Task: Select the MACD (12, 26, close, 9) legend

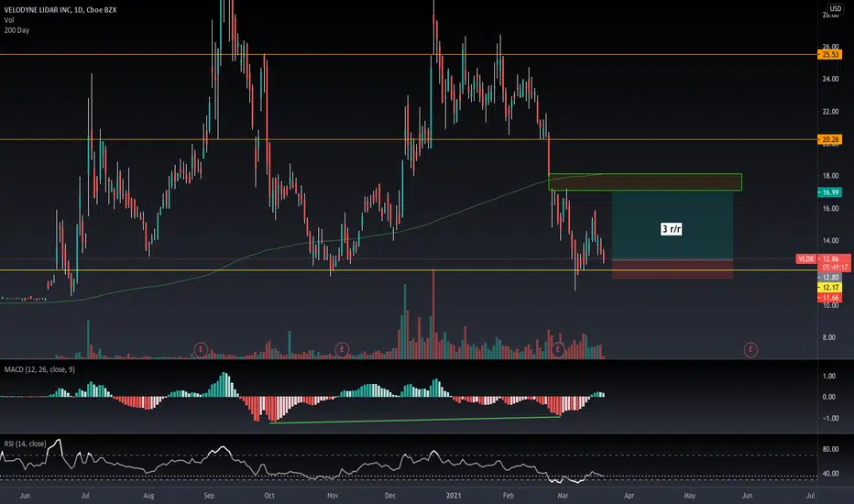Action: 39,369
